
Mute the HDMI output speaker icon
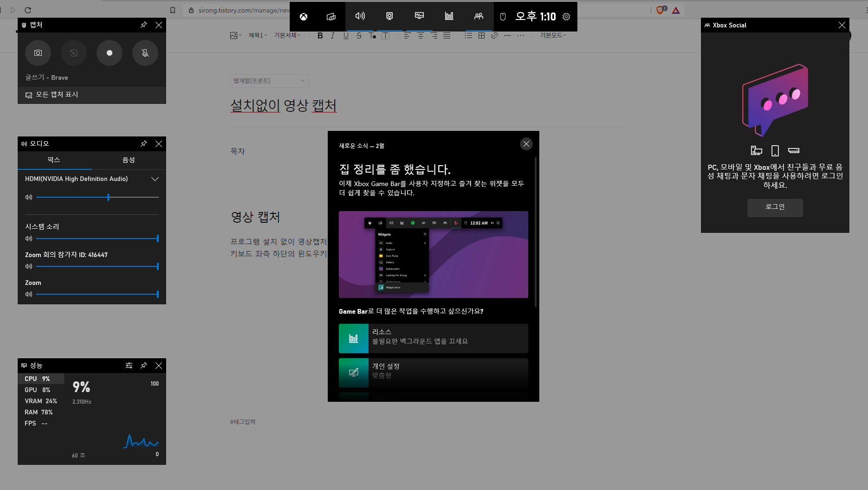(x=29, y=198)
